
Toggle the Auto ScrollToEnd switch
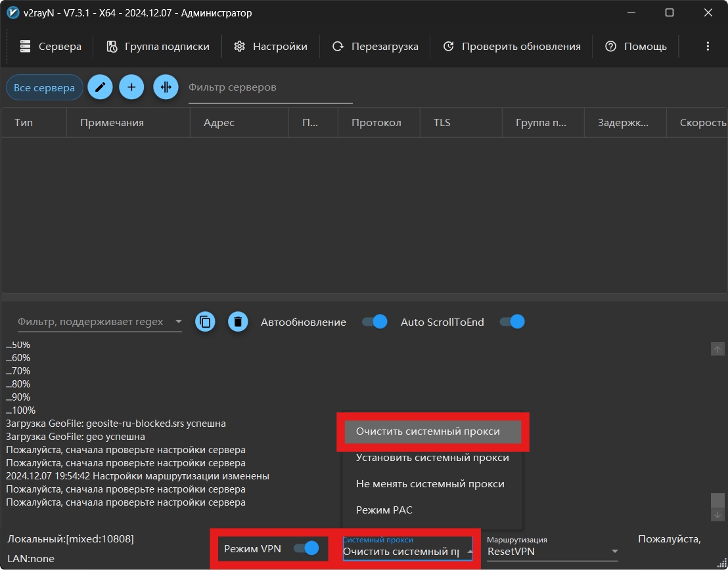tap(512, 322)
